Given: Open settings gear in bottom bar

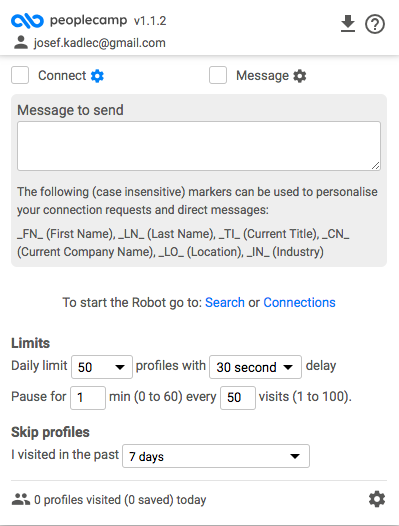Looking at the screenshot, I should [x=377, y=499].
